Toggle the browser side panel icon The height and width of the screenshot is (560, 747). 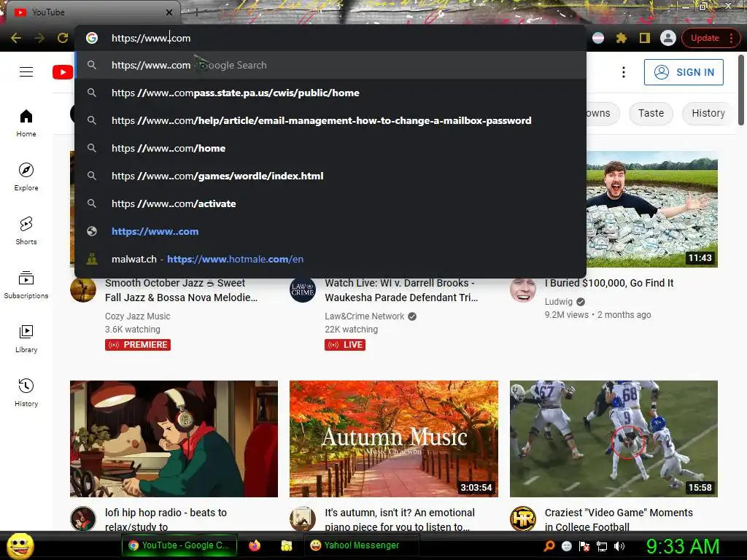[645, 38]
